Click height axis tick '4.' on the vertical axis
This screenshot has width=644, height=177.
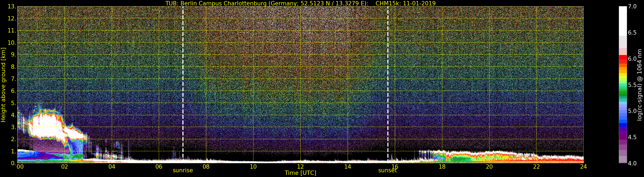13,115
